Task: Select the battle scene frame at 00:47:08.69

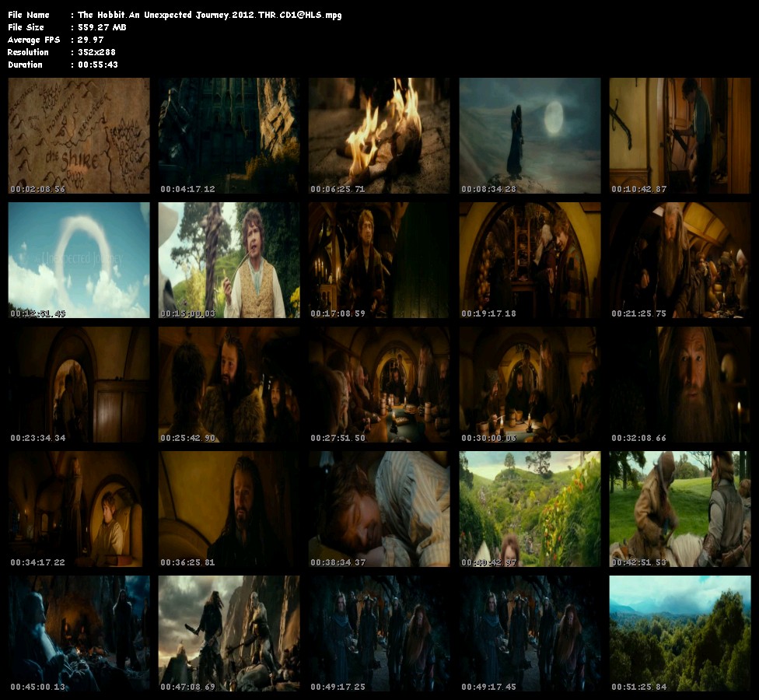Action: (x=229, y=633)
